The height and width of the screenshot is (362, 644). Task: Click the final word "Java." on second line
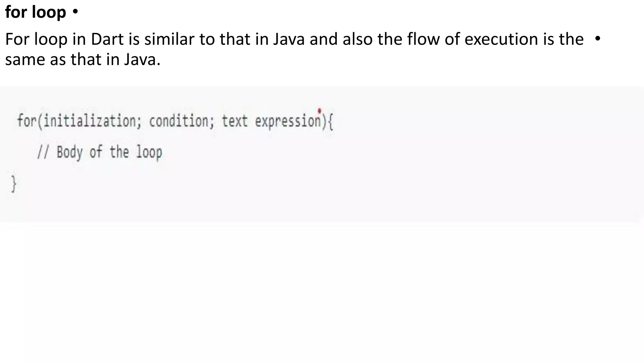point(142,59)
